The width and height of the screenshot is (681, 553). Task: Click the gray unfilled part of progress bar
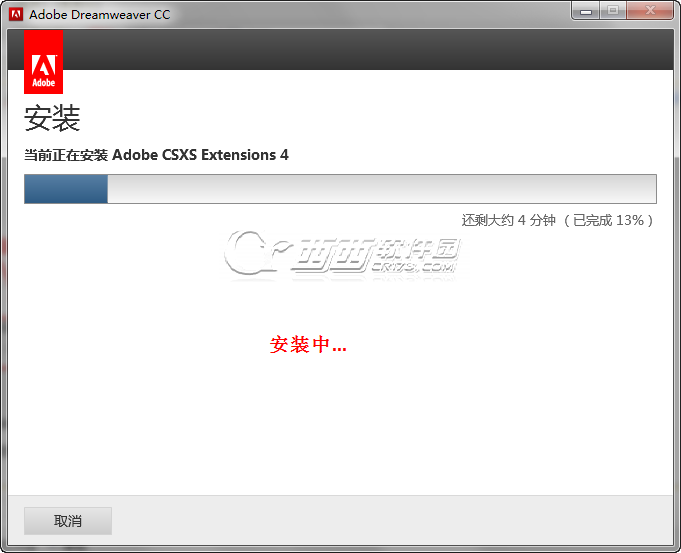[382, 189]
